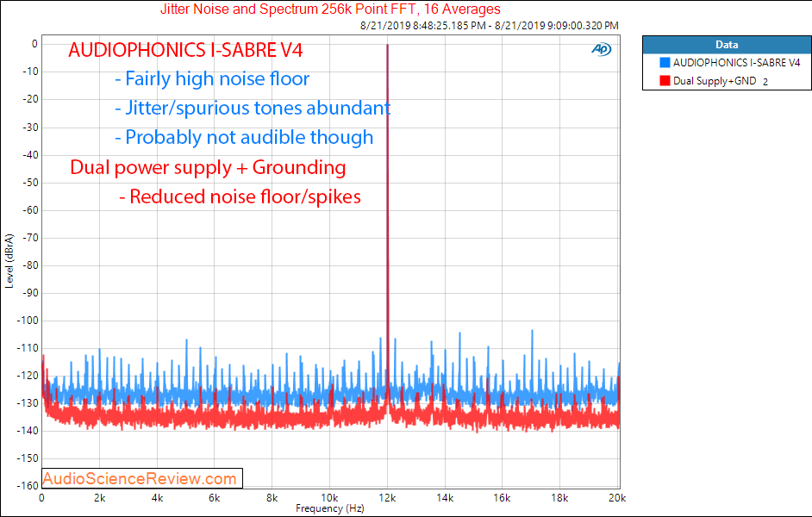Viewport: 812px width, 517px height.
Task: Click the Level (dBrA) vertical axis label
Action: click(9, 261)
